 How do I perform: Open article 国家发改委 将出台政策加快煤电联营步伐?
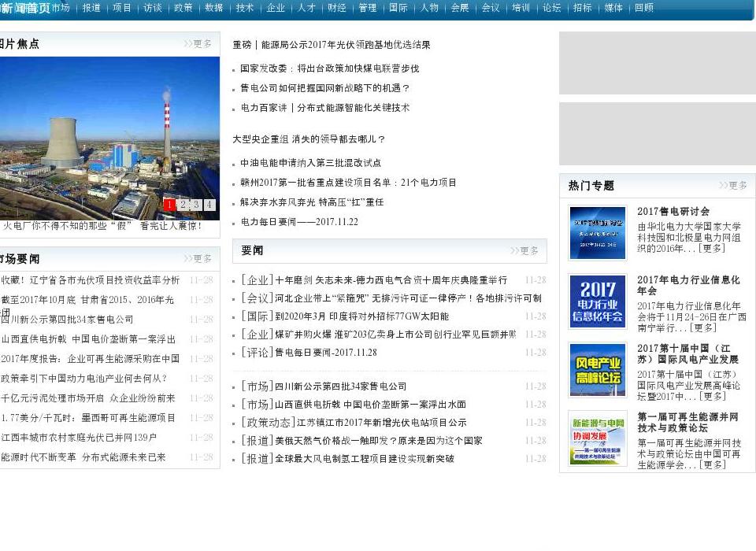(x=330, y=68)
